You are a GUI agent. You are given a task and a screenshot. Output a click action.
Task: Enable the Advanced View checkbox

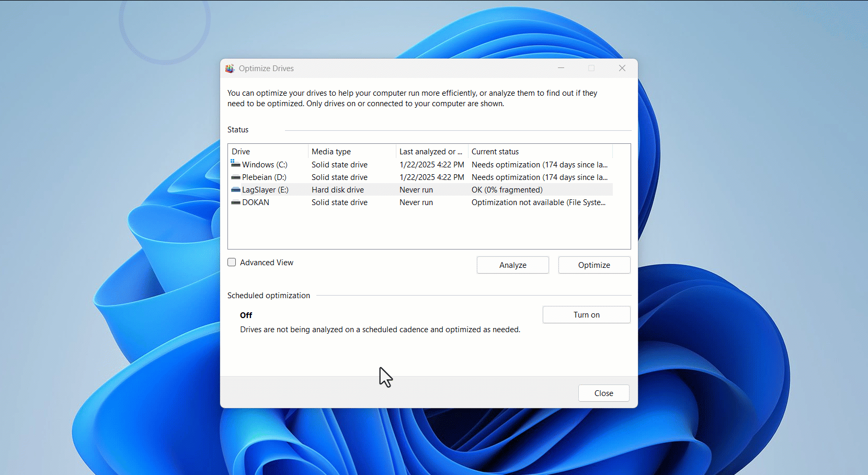point(232,262)
